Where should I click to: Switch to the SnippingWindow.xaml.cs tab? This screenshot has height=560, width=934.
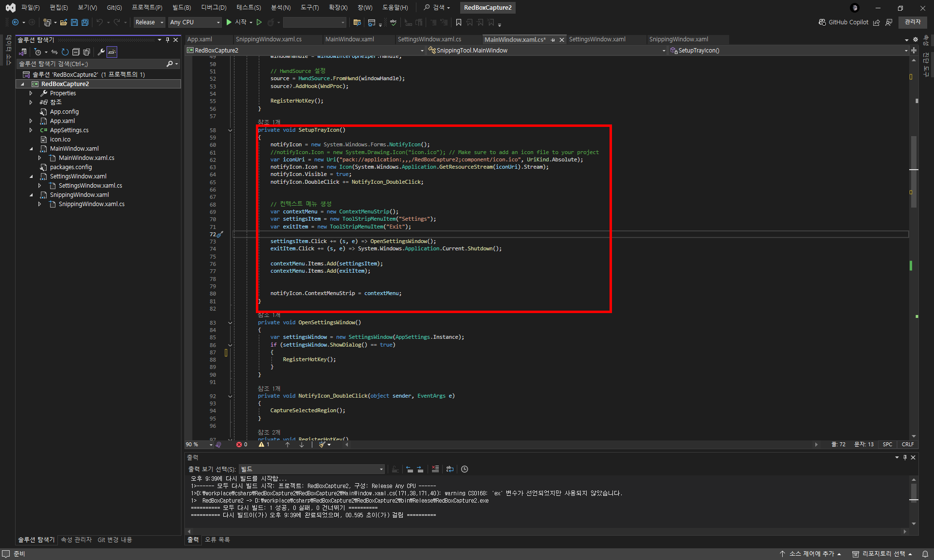point(269,39)
